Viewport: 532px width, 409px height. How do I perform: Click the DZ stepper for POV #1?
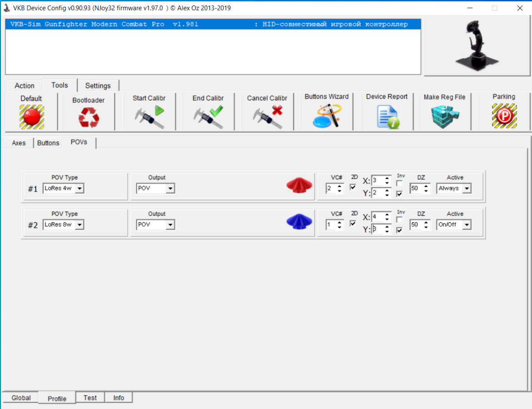pos(426,189)
